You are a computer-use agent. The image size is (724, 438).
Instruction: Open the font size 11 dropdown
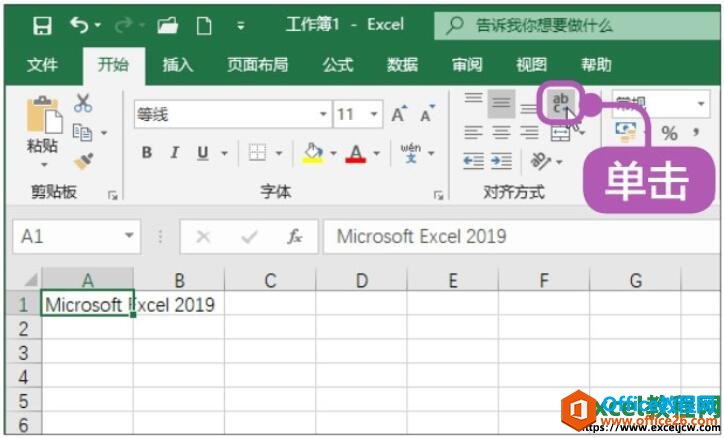click(374, 114)
